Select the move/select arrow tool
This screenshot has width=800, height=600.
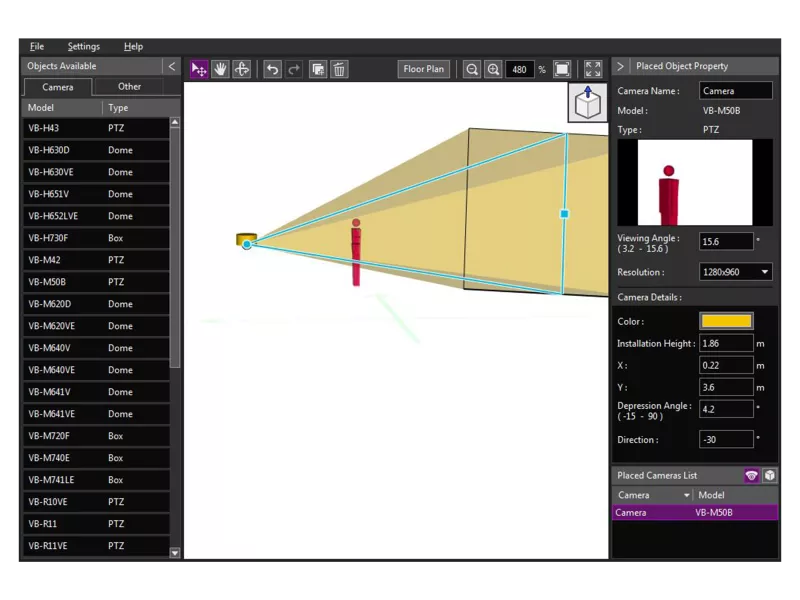[199, 69]
